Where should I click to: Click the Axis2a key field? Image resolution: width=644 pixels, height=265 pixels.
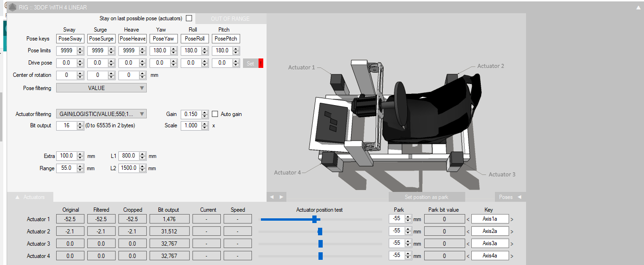coord(490,232)
